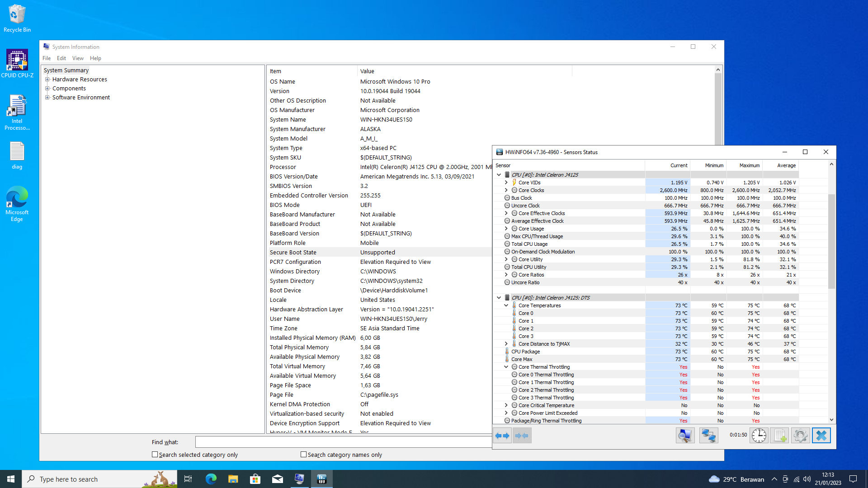Open diag text file on desktop

coord(17,156)
